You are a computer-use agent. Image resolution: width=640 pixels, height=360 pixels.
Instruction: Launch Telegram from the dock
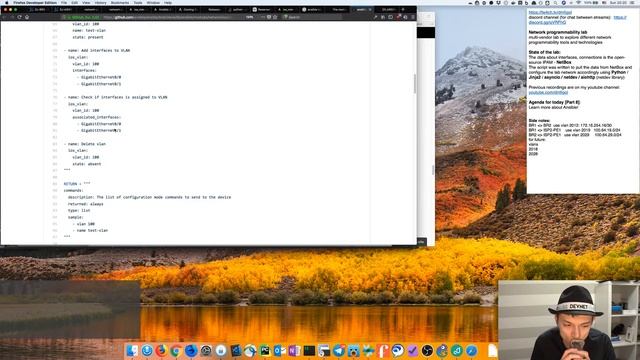click(x=339, y=351)
